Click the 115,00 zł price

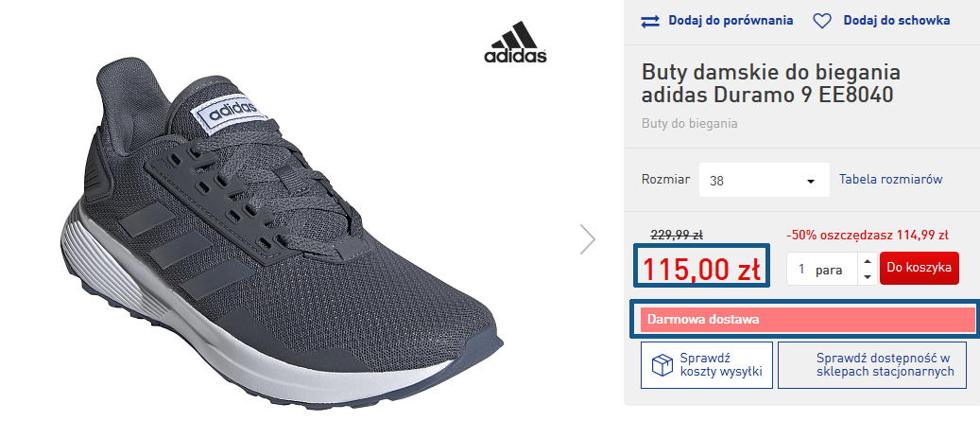point(701,271)
